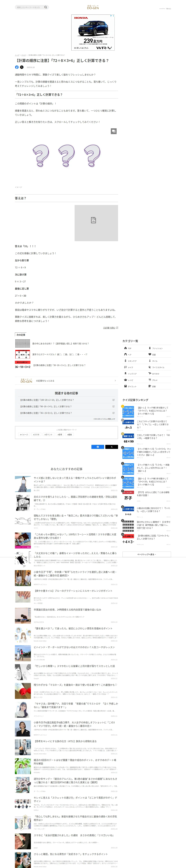Click the search magnifier icon
The width and height of the screenshot is (186, 868).
(46, 7)
